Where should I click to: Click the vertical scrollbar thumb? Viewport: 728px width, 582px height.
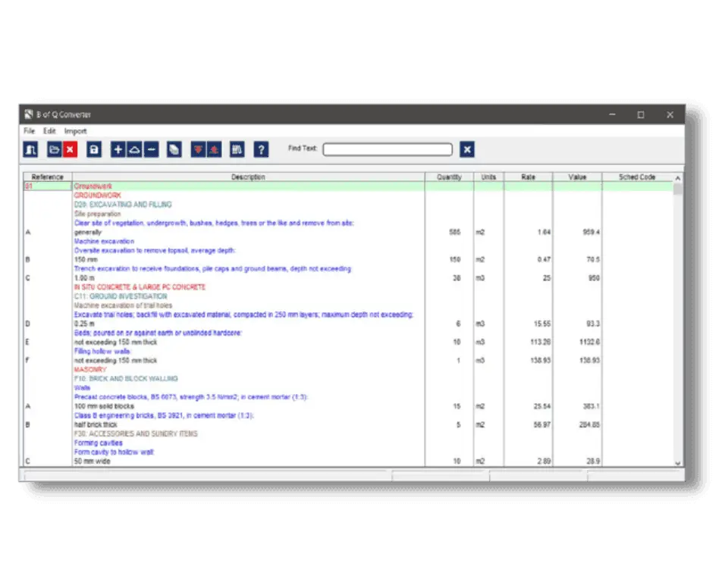point(678,189)
